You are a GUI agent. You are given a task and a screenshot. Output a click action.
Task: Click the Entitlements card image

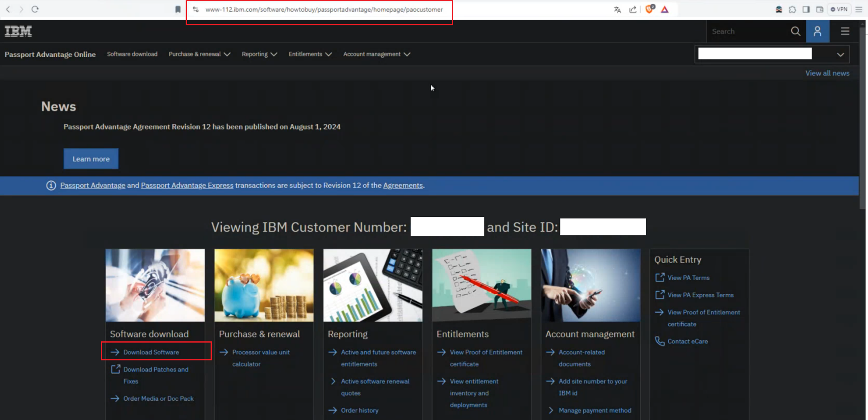pos(482,285)
